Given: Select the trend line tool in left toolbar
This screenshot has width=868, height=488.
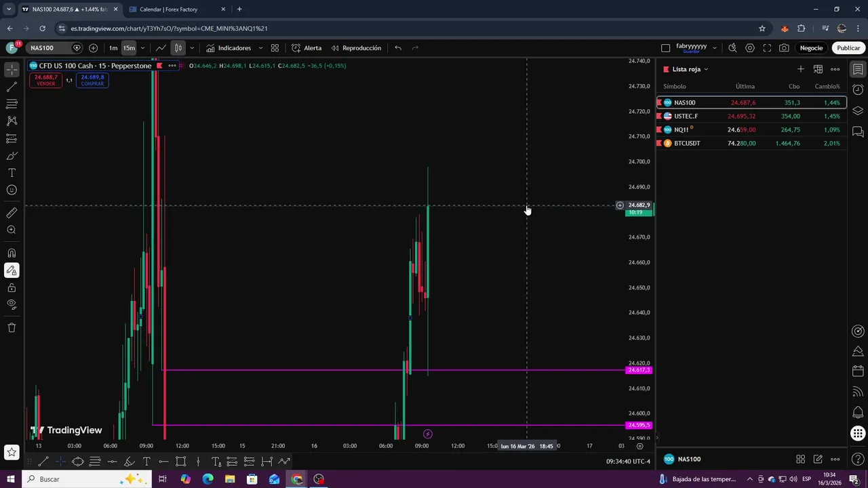Looking at the screenshot, I should pyautogui.click(x=12, y=87).
